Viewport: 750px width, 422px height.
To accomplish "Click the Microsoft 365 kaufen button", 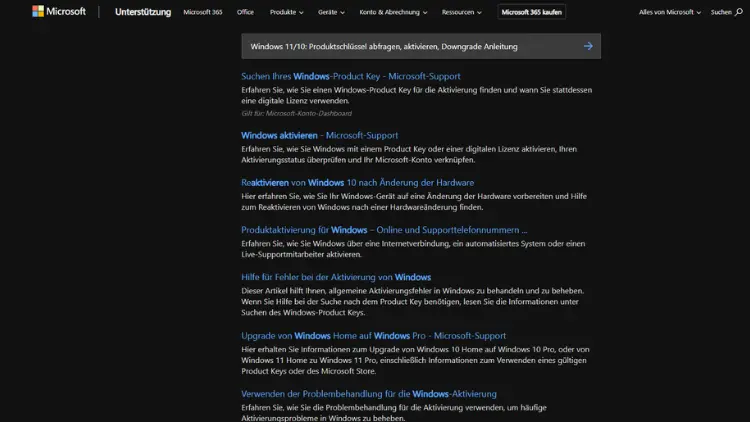I will [531, 12].
